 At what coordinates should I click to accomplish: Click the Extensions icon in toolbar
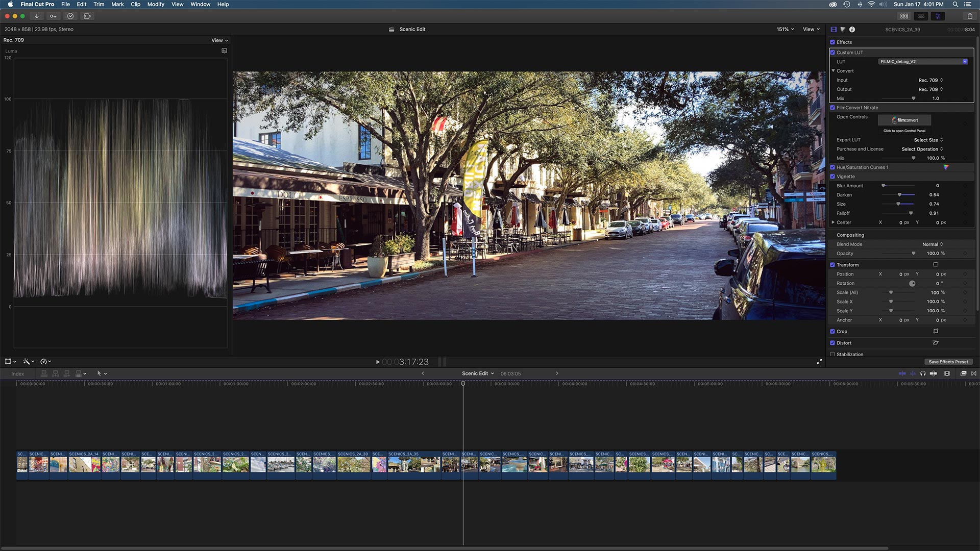click(x=87, y=16)
